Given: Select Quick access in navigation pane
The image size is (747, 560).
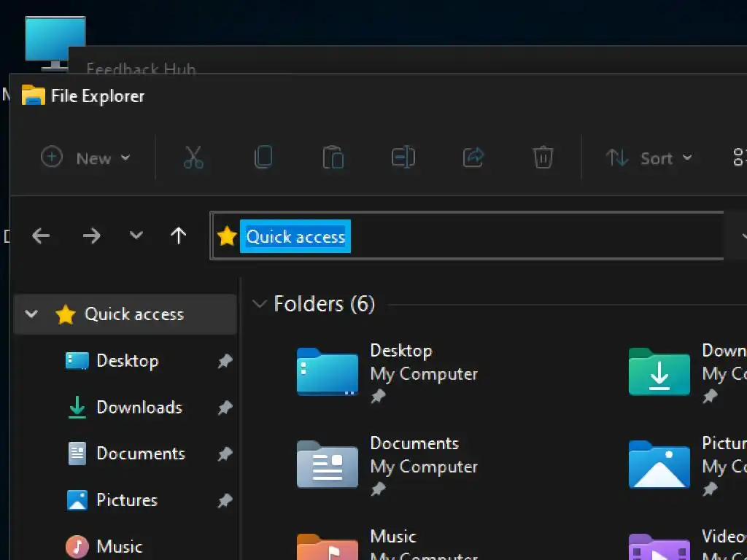Looking at the screenshot, I should (125, 314).
